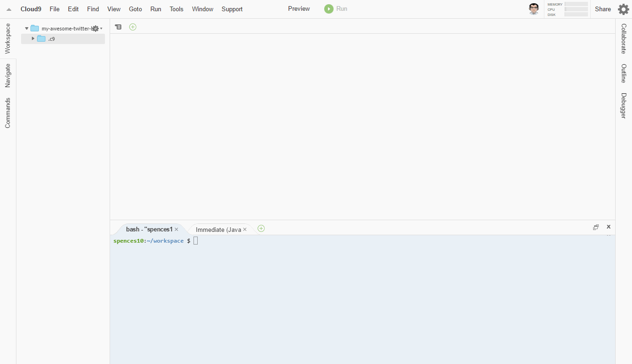This screenshot has height=364, width=632.
Task: Switch to the Immediate (Java tab
Action: pos(218,230)
